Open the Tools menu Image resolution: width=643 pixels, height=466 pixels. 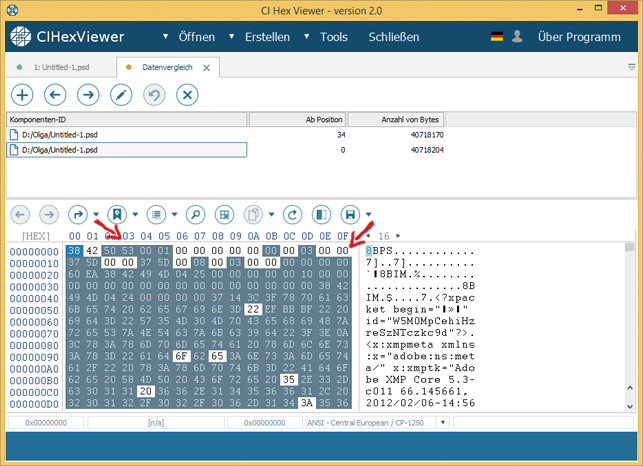334,37
